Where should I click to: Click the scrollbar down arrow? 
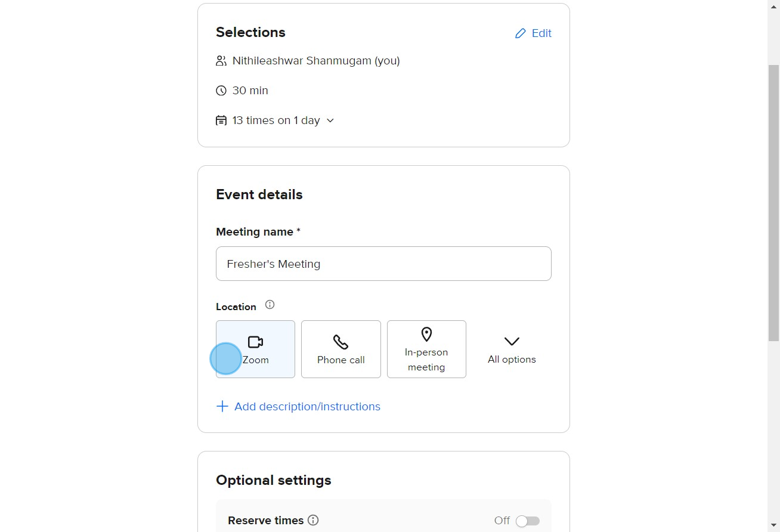[773, 526]
